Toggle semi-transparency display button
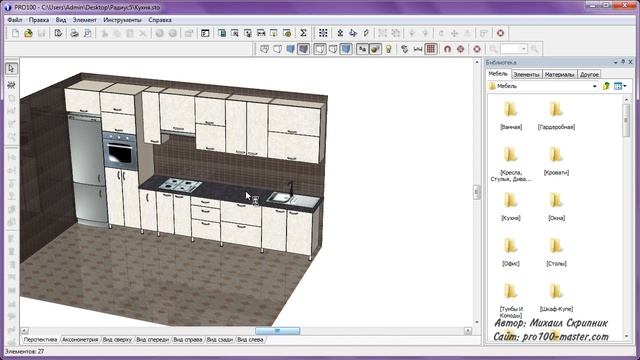640x360 pixels. point(333,49)
